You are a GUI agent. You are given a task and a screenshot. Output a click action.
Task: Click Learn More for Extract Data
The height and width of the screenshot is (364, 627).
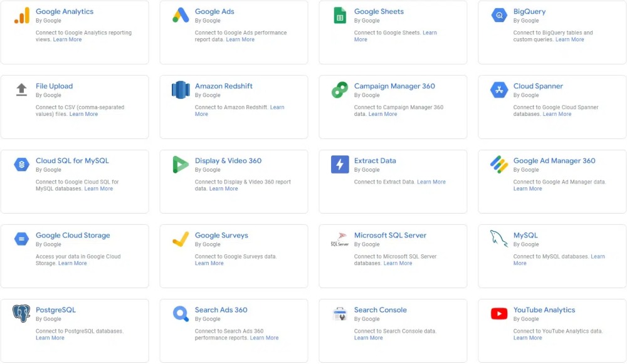pos(431,182)
